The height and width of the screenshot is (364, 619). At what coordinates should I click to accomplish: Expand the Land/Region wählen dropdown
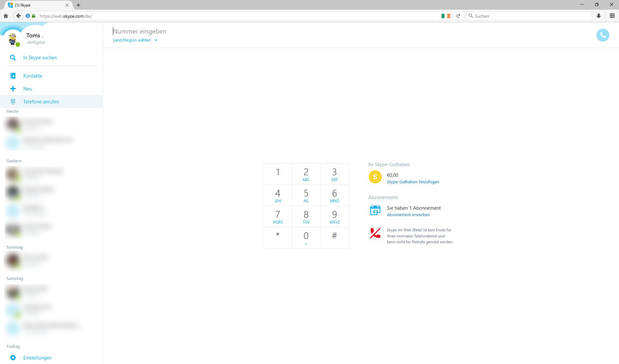pos(135,40)
